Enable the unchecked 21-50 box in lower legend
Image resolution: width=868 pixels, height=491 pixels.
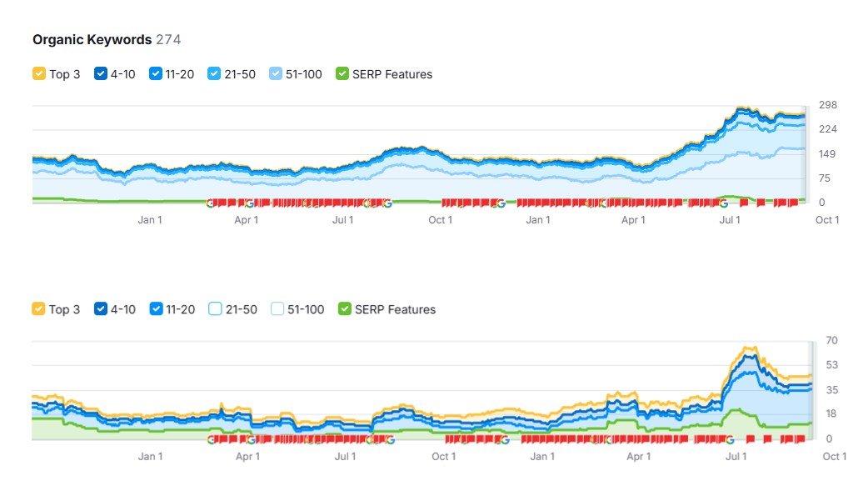point(215,309)
